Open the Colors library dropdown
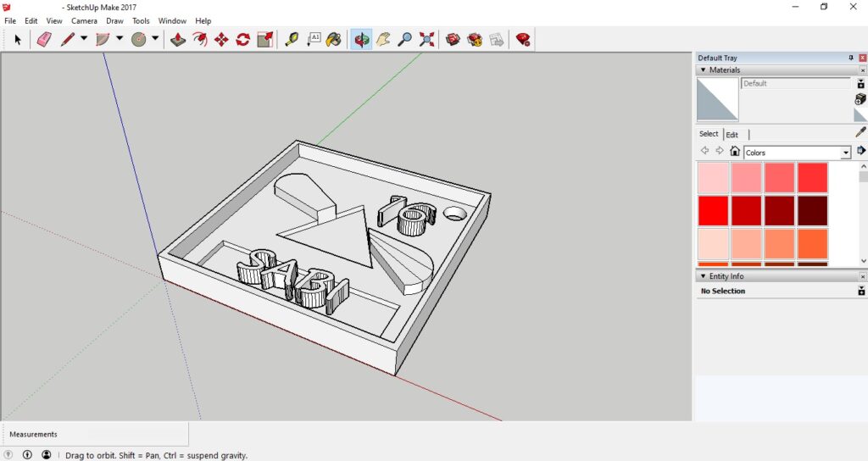 click(x=845, y=153)
